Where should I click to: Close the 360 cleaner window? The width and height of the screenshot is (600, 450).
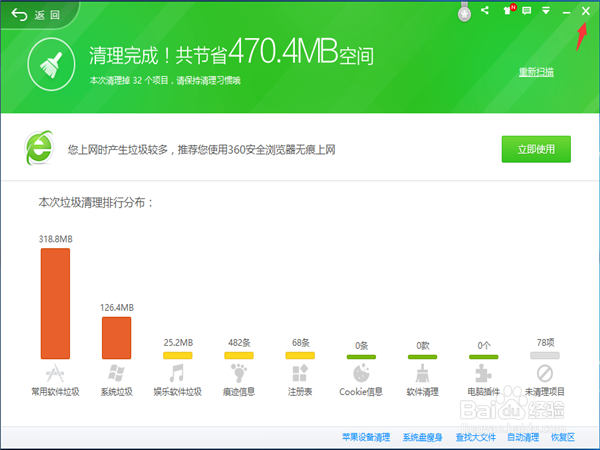585,11
